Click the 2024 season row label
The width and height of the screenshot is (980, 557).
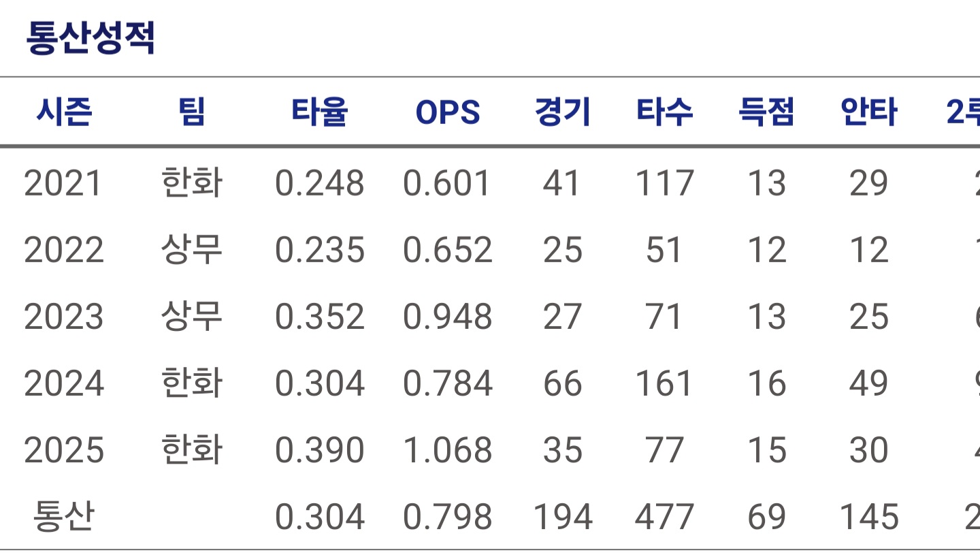click(64, 384)
